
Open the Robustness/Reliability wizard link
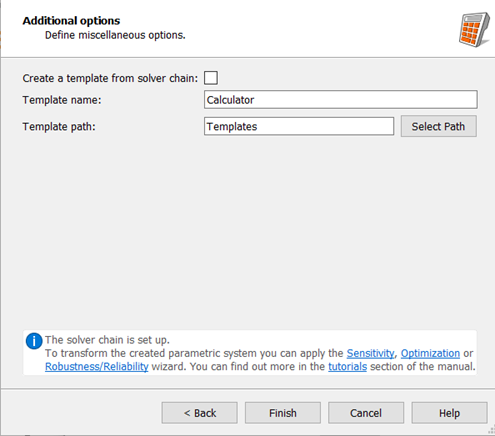tap(97, 366)
